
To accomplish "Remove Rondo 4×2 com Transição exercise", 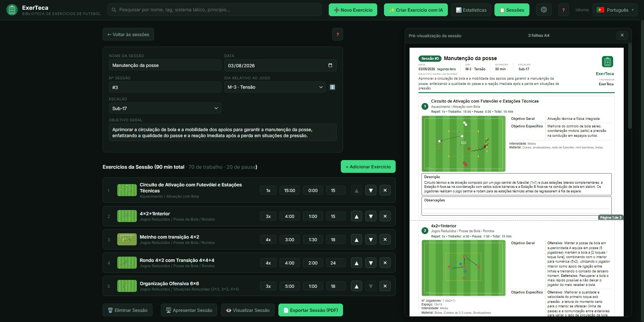I will [385, 263].
